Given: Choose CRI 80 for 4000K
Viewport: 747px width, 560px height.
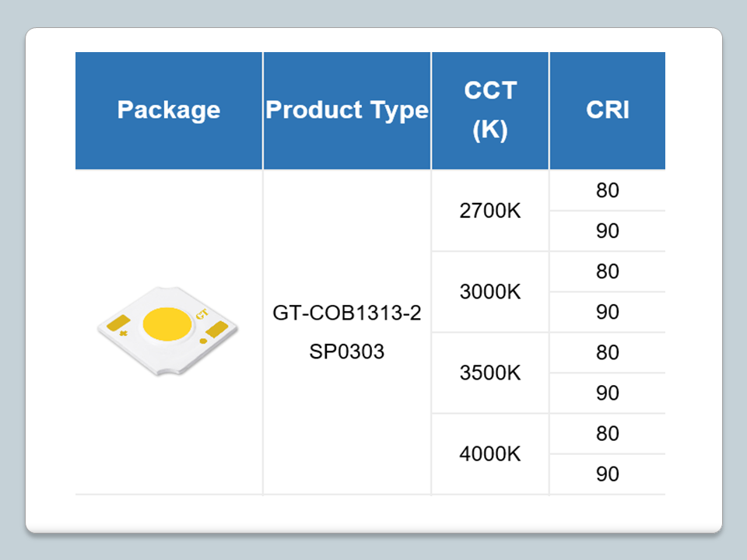Looking at the screenshot, I should 607,434.
